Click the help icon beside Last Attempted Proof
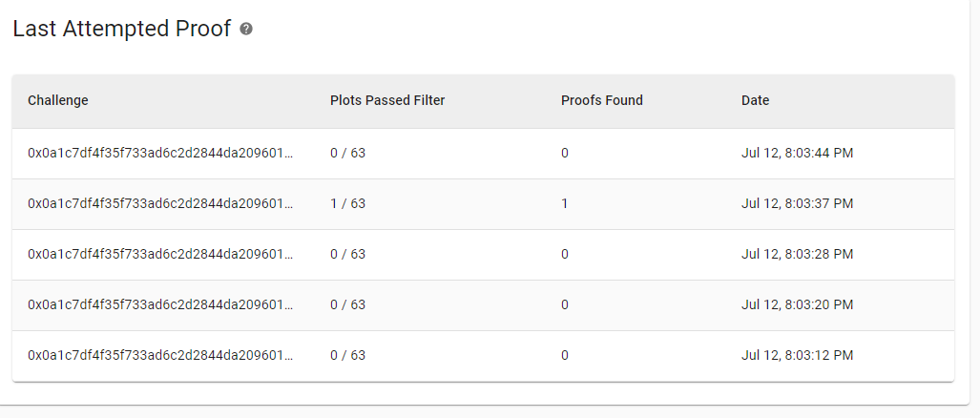 pos(246,30)
